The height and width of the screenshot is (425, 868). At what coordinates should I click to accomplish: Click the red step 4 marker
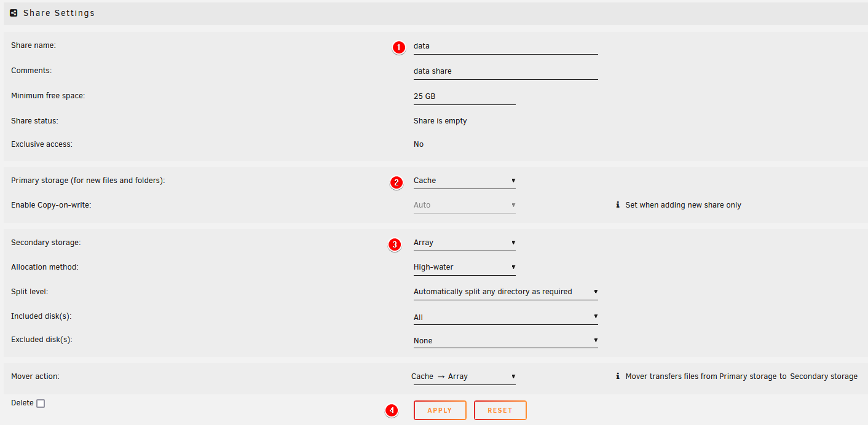click(x=391, y=410)
